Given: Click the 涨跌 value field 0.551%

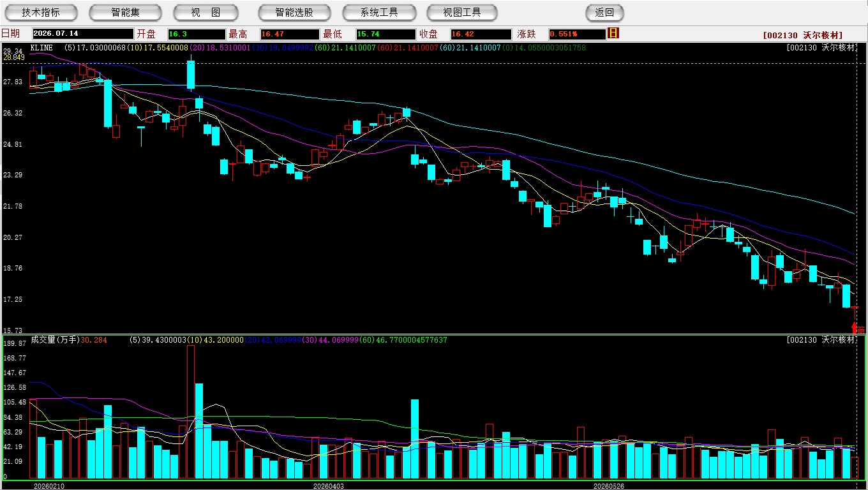Looking at the screenshot, I should 576,34.
